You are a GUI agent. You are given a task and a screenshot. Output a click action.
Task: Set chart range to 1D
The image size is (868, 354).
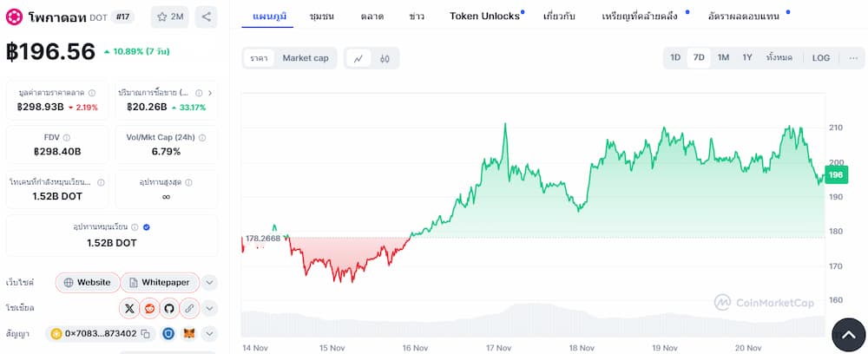(x=675, y=57)
